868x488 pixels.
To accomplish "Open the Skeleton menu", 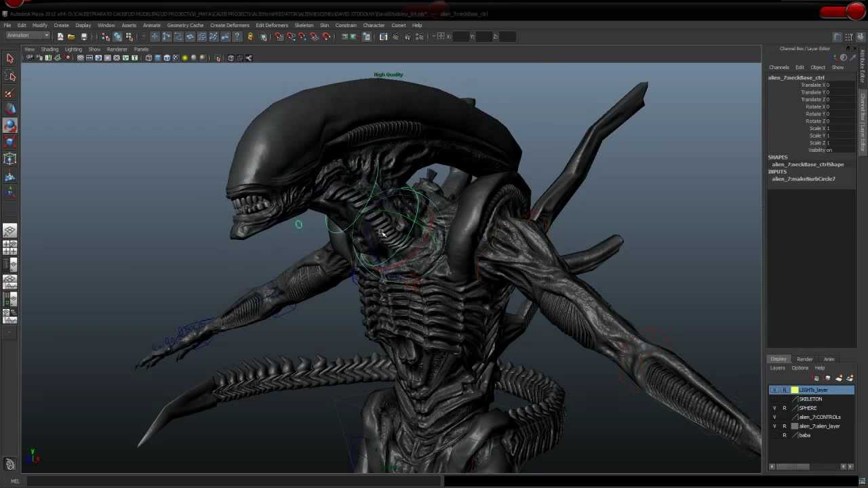I will click(x=304, y=25).
